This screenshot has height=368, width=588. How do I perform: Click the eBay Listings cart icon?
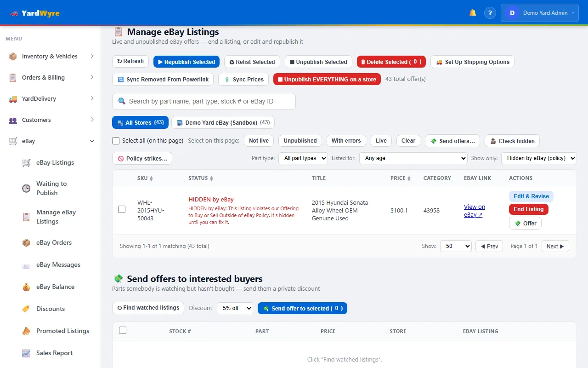(27, 162)
